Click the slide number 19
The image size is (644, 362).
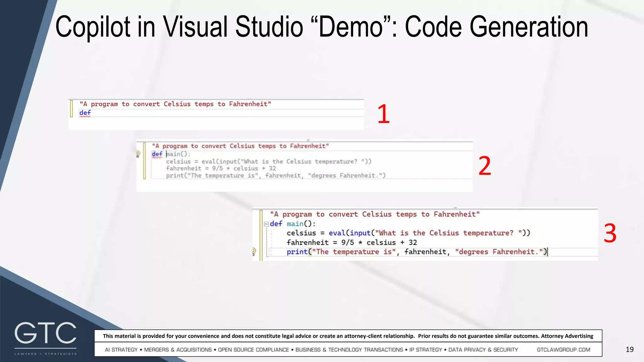pos(630,349)
